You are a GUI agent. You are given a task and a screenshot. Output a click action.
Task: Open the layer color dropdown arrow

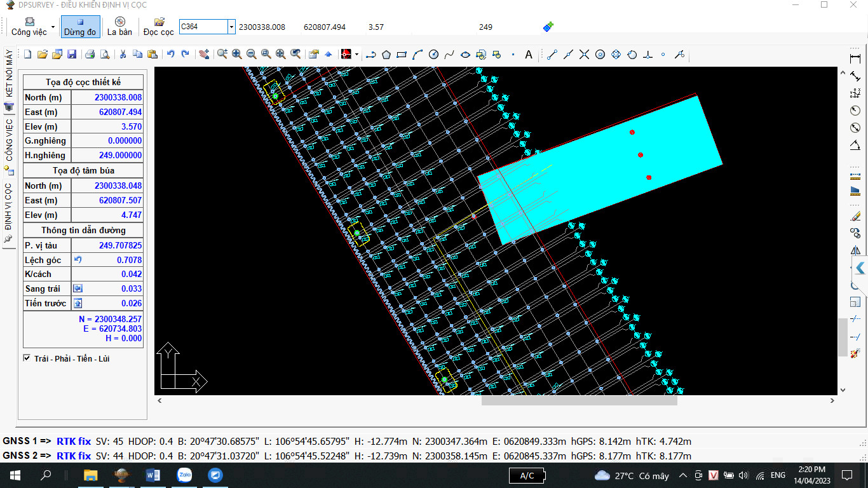(357, 55)
